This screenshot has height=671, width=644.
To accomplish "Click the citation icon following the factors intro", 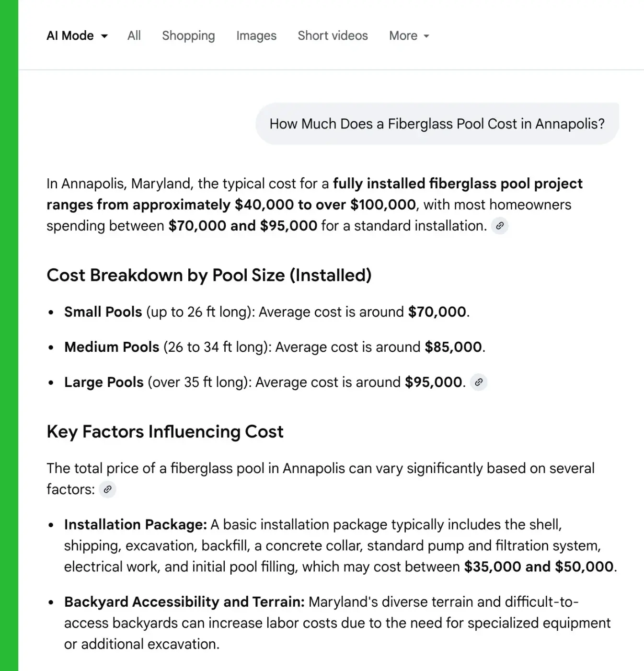I will [x=108, y=489].
